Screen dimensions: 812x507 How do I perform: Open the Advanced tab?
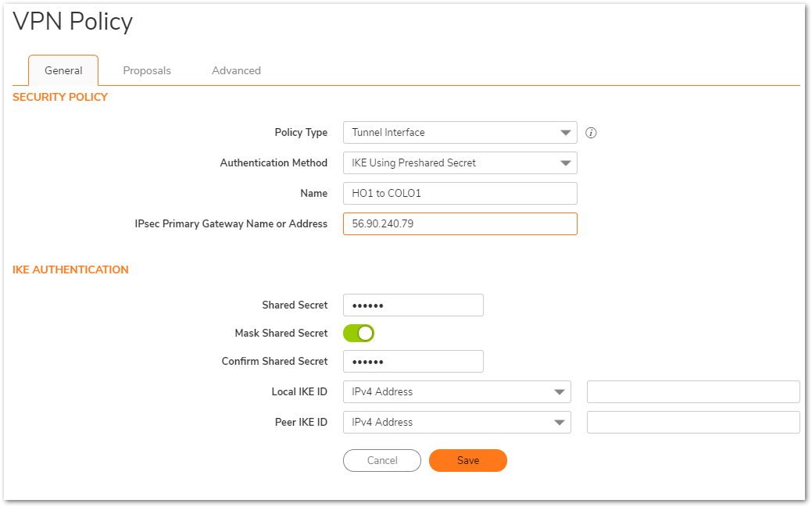point(236,70)
